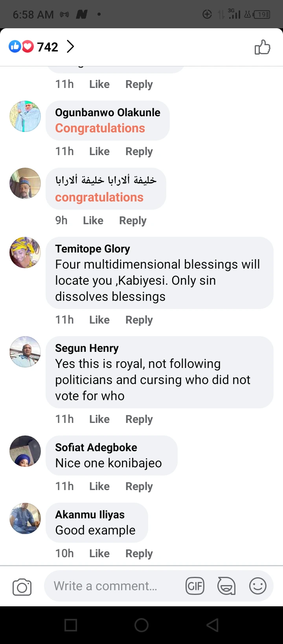Open the Segun Henry profile name link
Image resolution: width=283 pixels, height=644 pixels.
[87, 348]
